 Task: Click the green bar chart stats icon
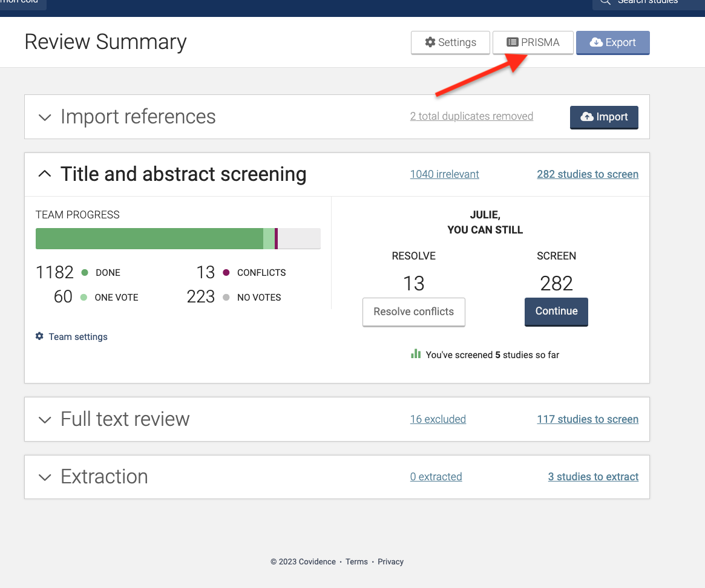coord(416,354)
